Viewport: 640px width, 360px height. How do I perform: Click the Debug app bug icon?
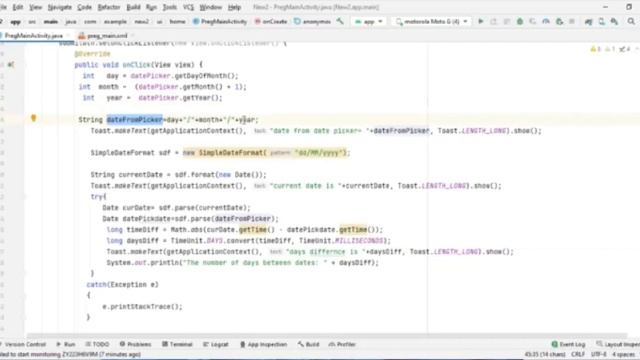point(520,21)
